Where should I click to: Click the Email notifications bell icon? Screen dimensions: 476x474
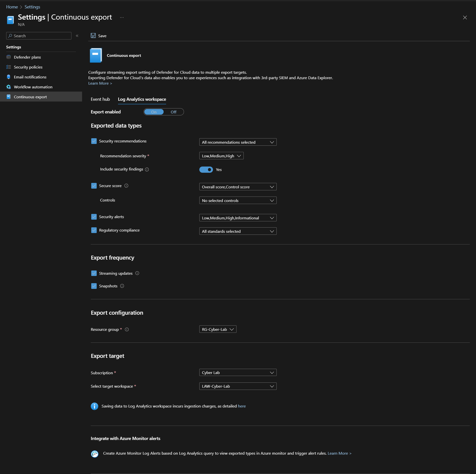pos(9,77)
